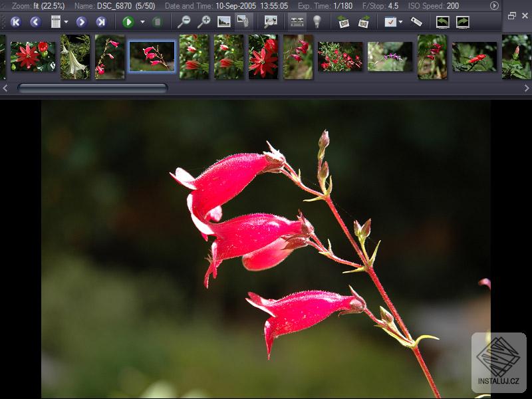Open the tagging options dropdown arrow
The image size is (532, 399).
coord(402,22)
